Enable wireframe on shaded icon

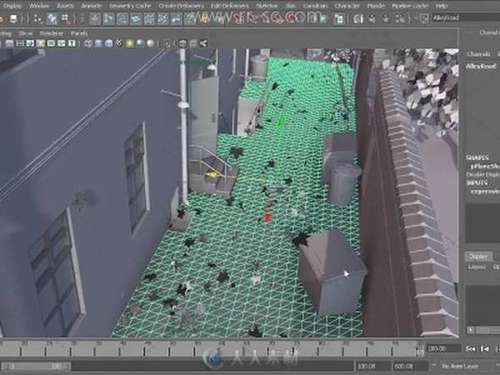(x=109, y=43)
